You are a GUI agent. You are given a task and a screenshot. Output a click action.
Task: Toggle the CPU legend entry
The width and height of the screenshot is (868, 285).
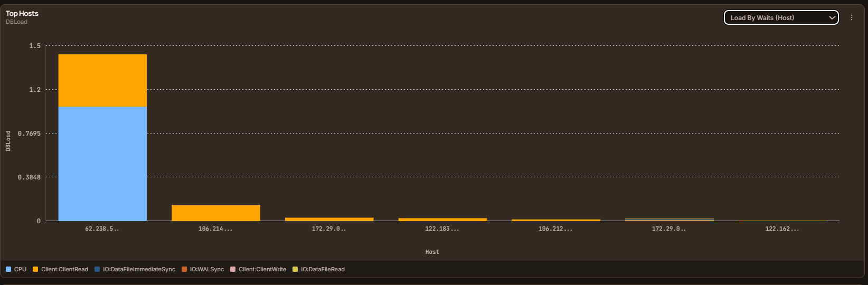pyautogui.click(x=16, y=269)
